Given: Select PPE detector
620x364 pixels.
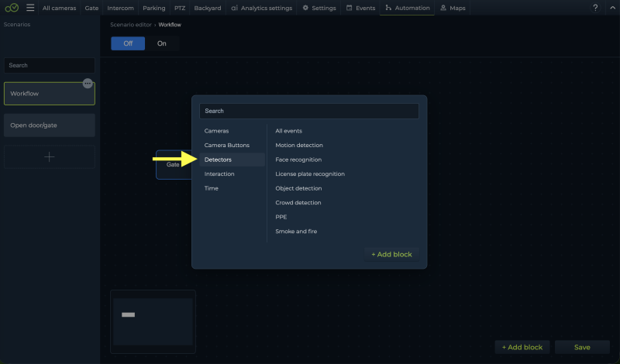Looking at the screenshot, I should (x=281, y=217).
